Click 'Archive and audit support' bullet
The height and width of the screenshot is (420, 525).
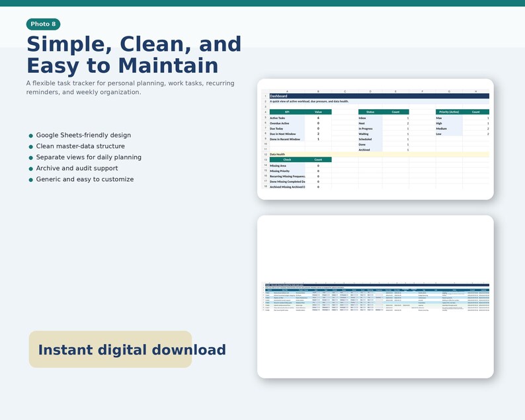point(77,168)
